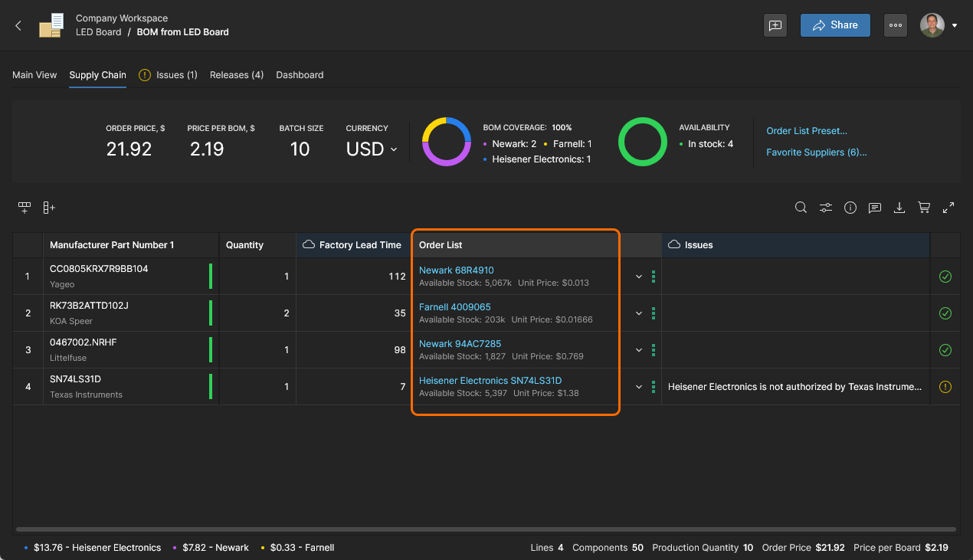Open green dots menu in 0467002.NRHF row
Viewport: 973px width, 560px height.
(654, 350)
